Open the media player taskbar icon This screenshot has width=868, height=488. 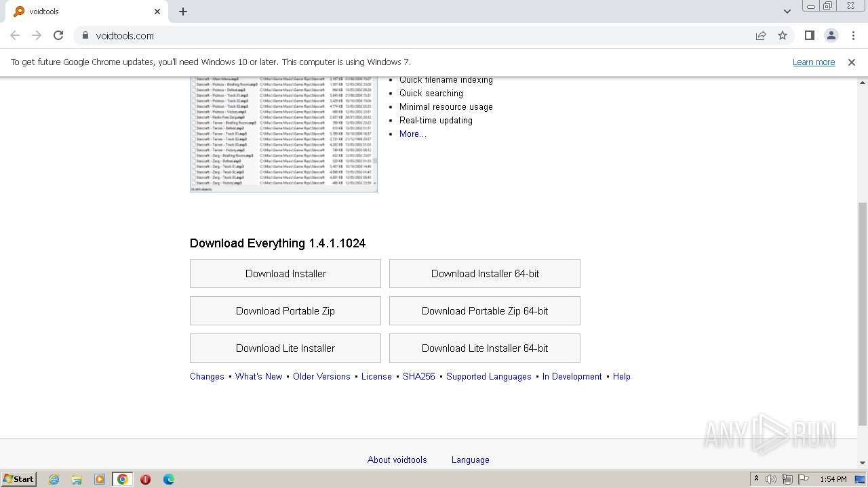coord(100,479)
